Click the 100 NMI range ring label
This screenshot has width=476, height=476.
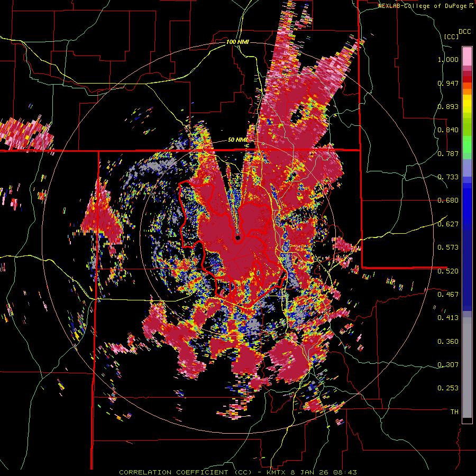(237, 42)
